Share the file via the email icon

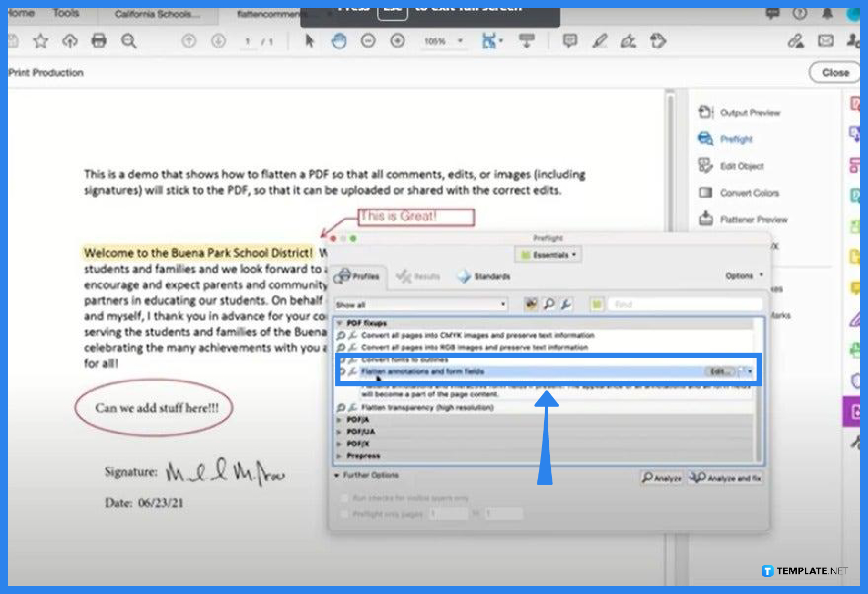pyautogui.click(x=825, y=40)
